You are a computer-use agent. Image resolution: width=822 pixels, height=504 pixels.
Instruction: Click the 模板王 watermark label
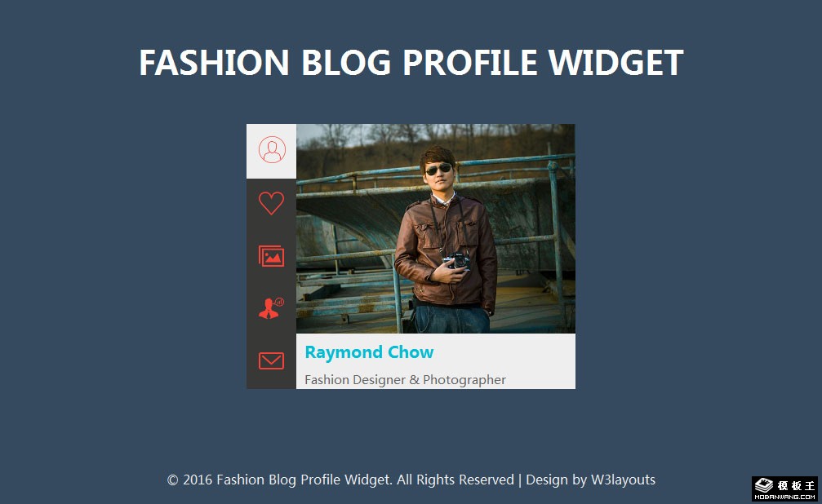point(796,486)
